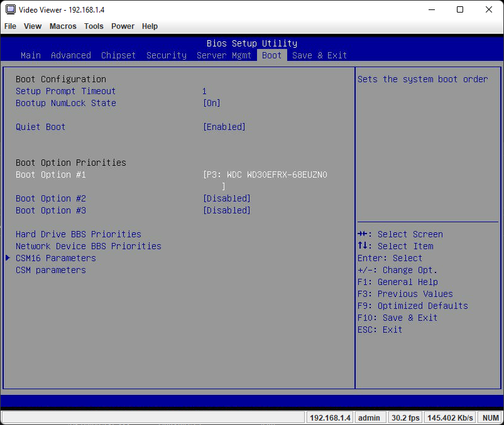Click the arrow beside CSM16 Parameters
The height and width of the screenshot is (425, 504).
pos(8,258)
